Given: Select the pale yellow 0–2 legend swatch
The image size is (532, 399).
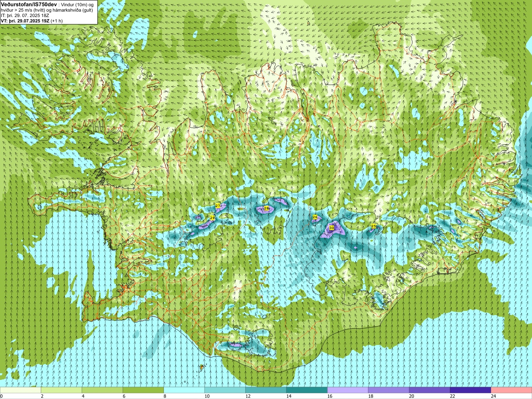Looking at the screenshot, I should (20, 390).
